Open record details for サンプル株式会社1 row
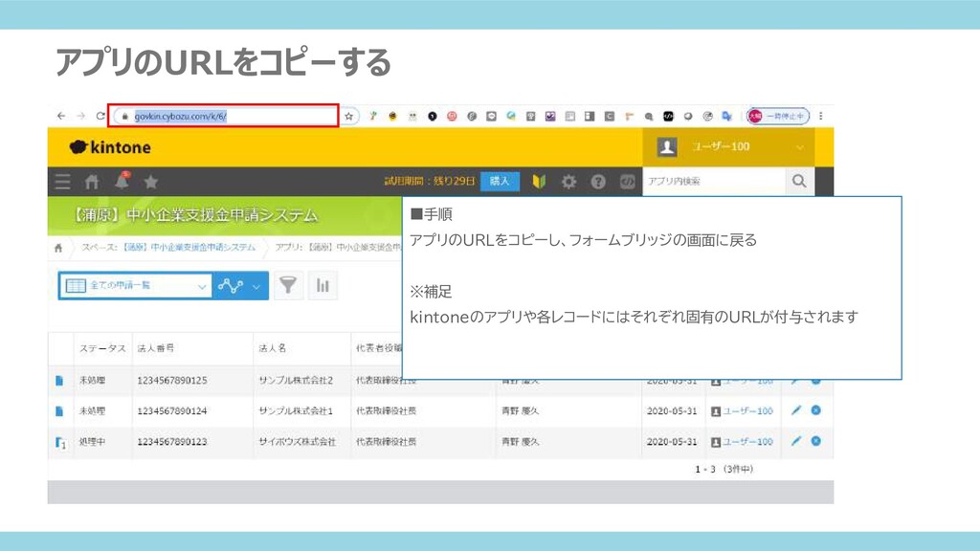 coord(59,411)
